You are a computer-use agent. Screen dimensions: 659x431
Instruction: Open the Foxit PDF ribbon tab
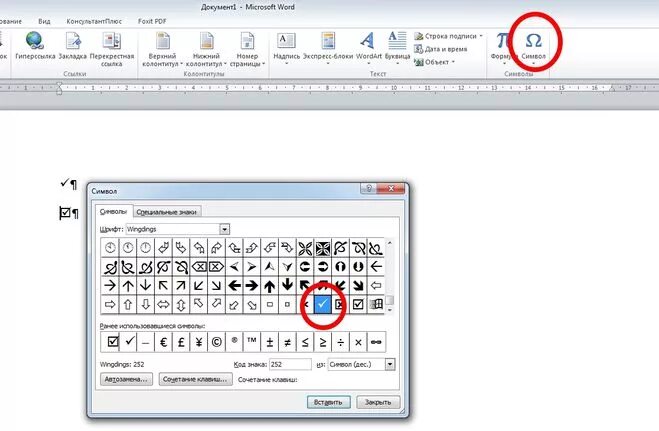(x=152, y=21)
